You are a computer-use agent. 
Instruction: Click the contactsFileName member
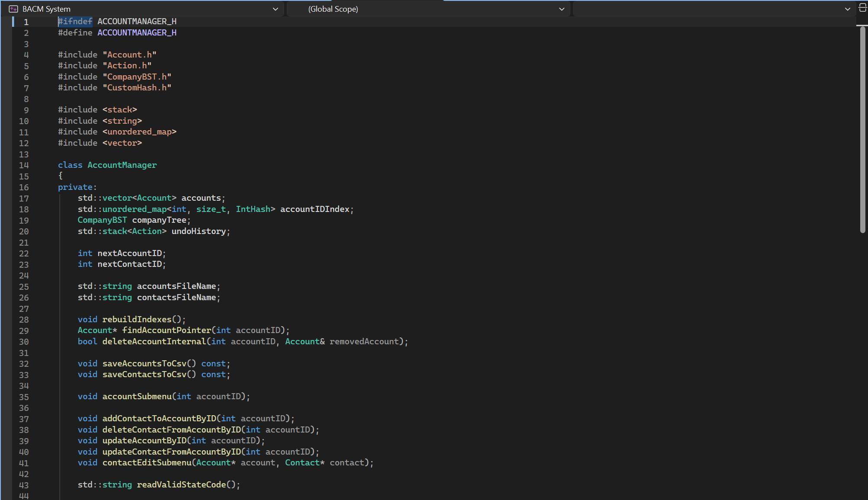point(176,297)
